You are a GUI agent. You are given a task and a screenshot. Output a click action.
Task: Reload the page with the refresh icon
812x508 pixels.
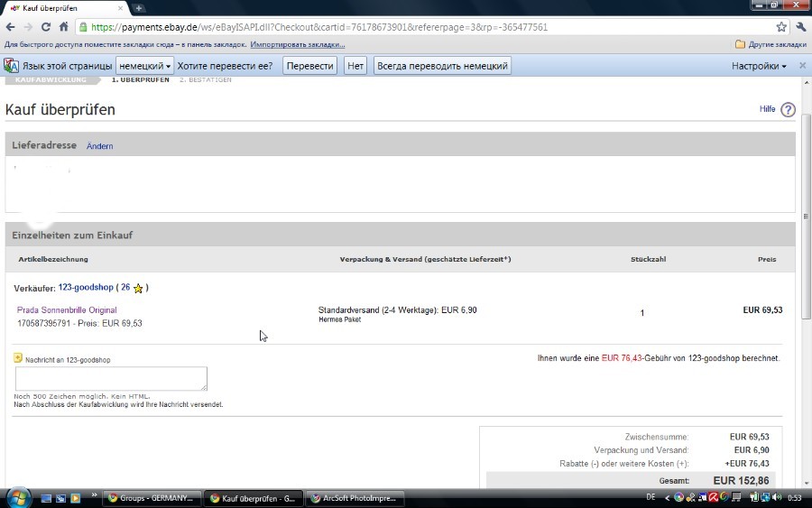(x=46, y=27)
